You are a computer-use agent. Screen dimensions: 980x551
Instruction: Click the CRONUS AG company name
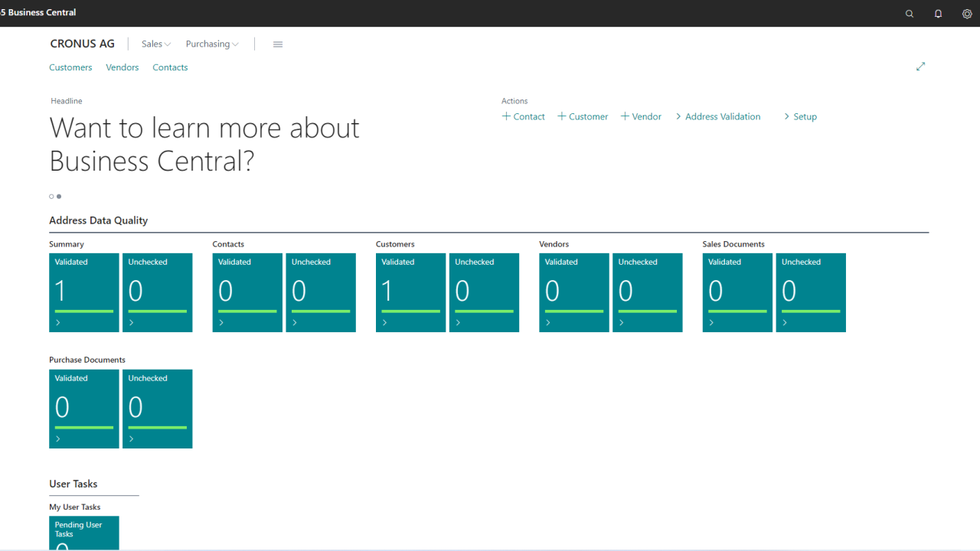click(83, 44)
